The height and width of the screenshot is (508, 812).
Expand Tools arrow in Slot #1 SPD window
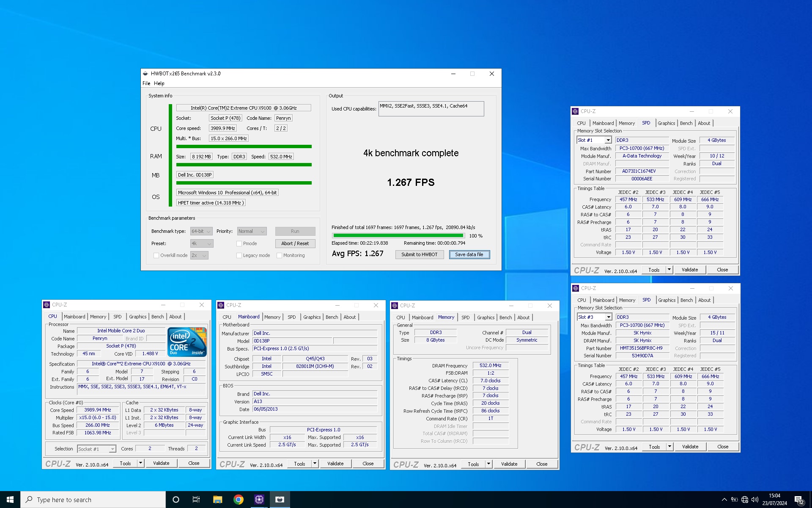(669, 270)
